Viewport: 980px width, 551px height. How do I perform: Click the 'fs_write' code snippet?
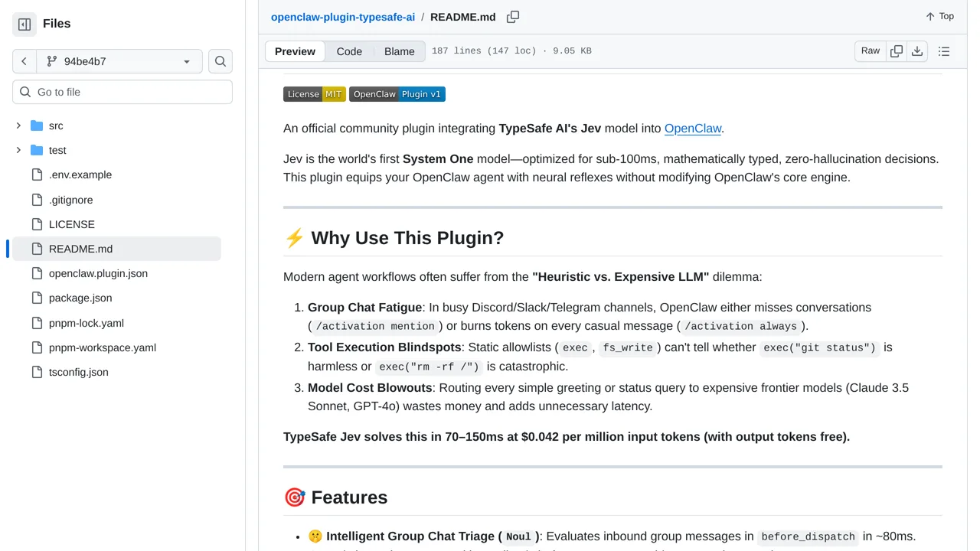(628, 347)
